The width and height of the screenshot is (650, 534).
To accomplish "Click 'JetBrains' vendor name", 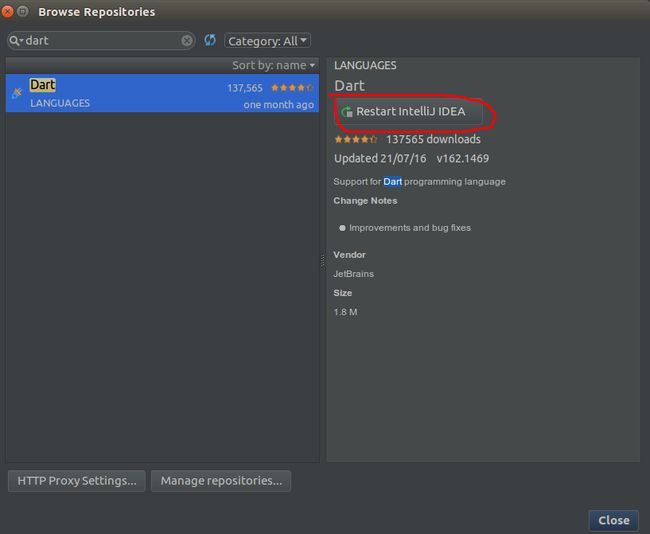I will (354, 274).
